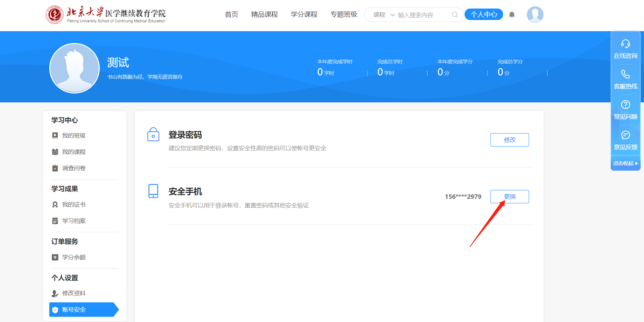
Task: Click the 客服热线 phone icon
Action: (625, 74)
